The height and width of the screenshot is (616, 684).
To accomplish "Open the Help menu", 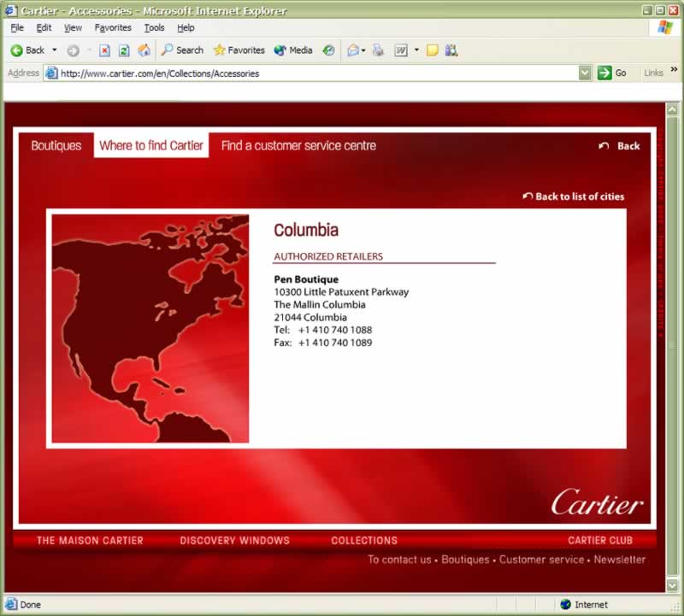I will tap(186, 27).
